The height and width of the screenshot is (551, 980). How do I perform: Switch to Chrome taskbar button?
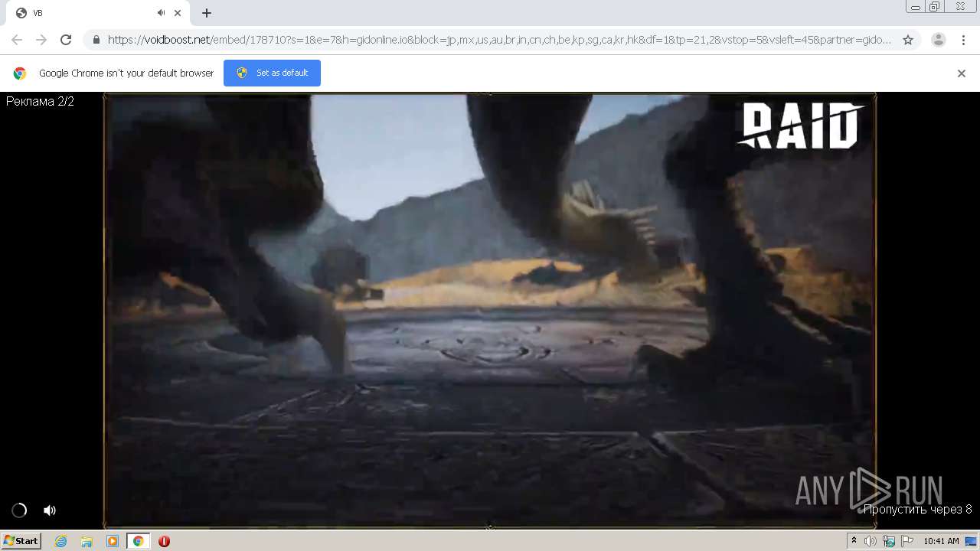[138, 541]
